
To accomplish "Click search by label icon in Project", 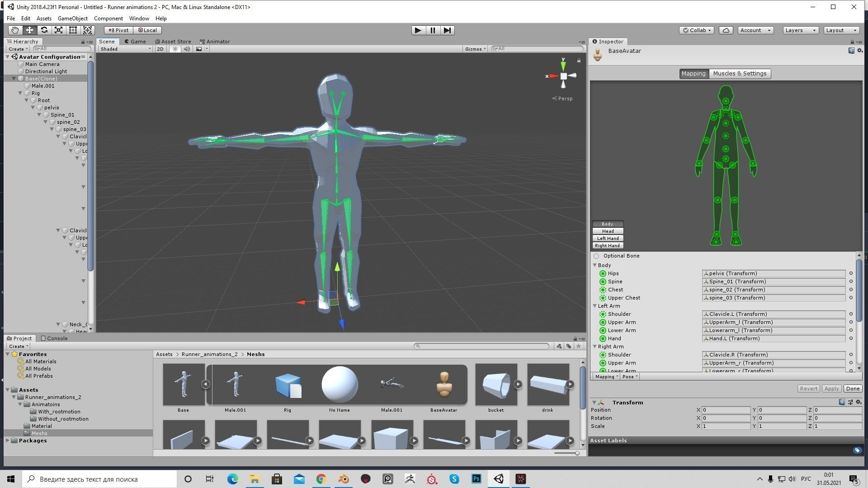I will click(x=569, y=346).
